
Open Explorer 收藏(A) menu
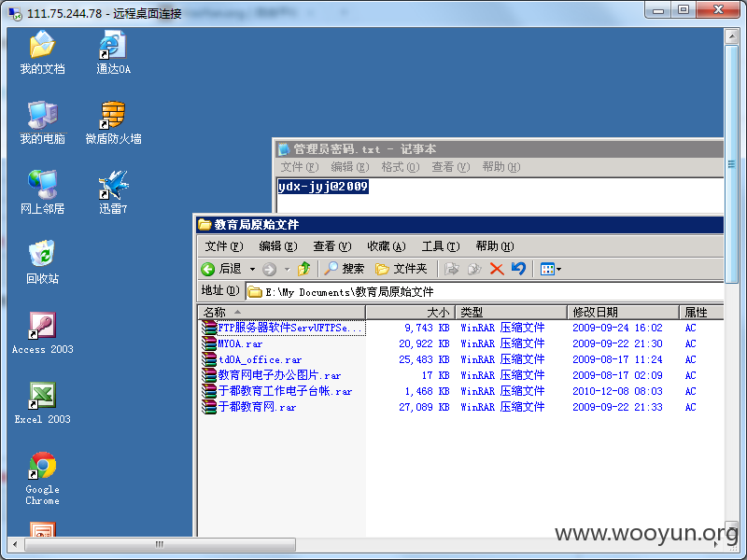click(x=387, y=246)
